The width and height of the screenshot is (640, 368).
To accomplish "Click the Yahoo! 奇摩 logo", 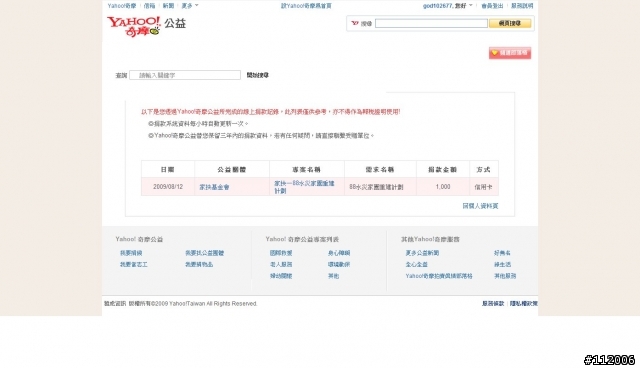I will [134, 27].
